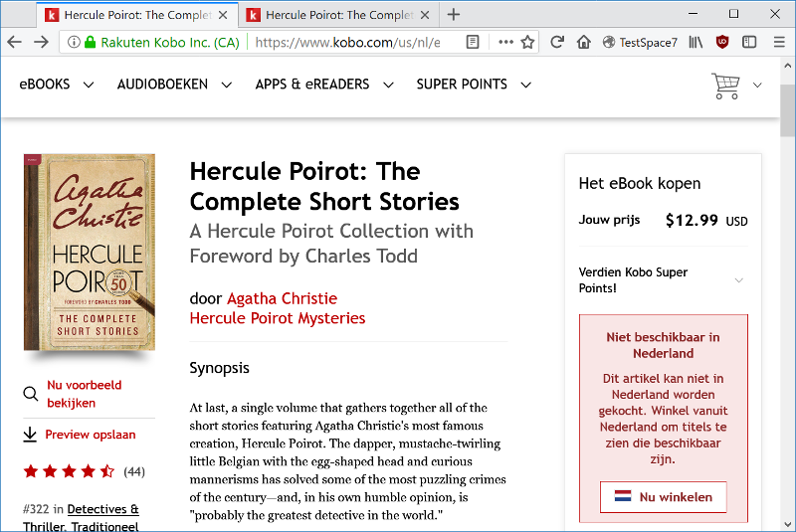Click the scrollbar up arrow
The image size is (796, 532).
[787, 66]
